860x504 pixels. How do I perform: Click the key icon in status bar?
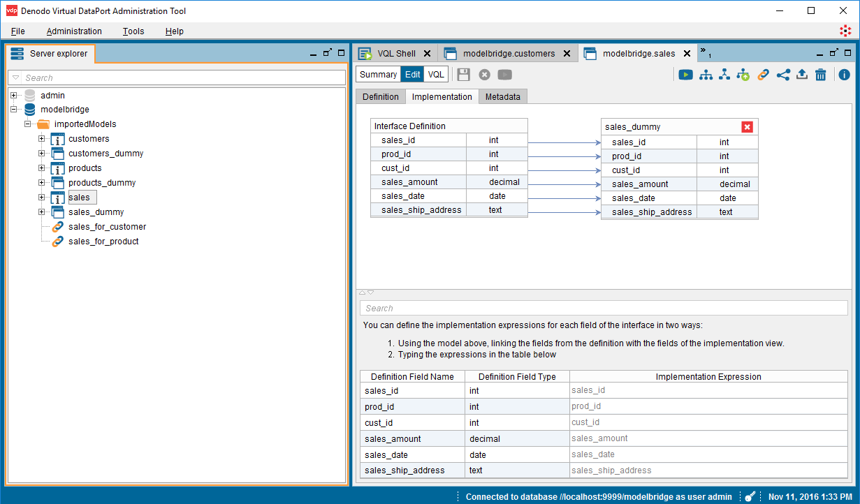click(x=750, y=496)
